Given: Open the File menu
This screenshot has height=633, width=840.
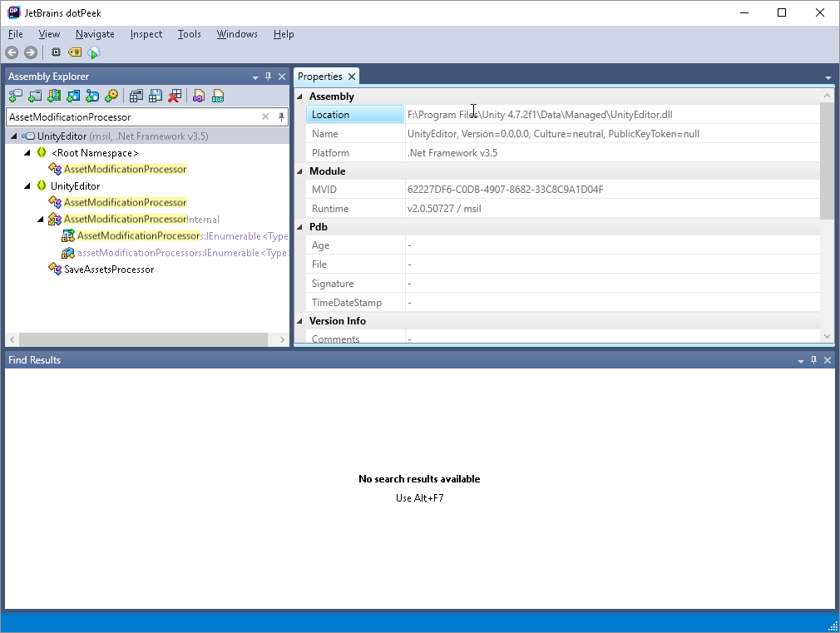Looking at the screenshot, I should [16, 34].
